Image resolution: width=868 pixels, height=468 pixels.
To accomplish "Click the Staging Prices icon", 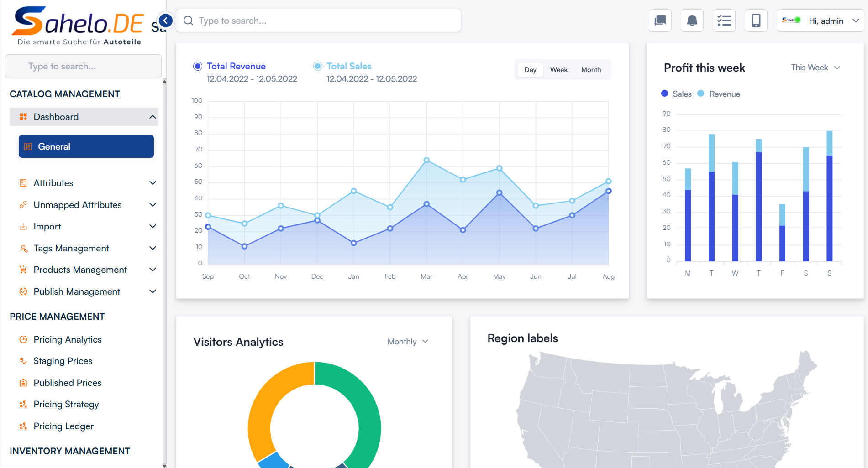I will tap(23, 361).
